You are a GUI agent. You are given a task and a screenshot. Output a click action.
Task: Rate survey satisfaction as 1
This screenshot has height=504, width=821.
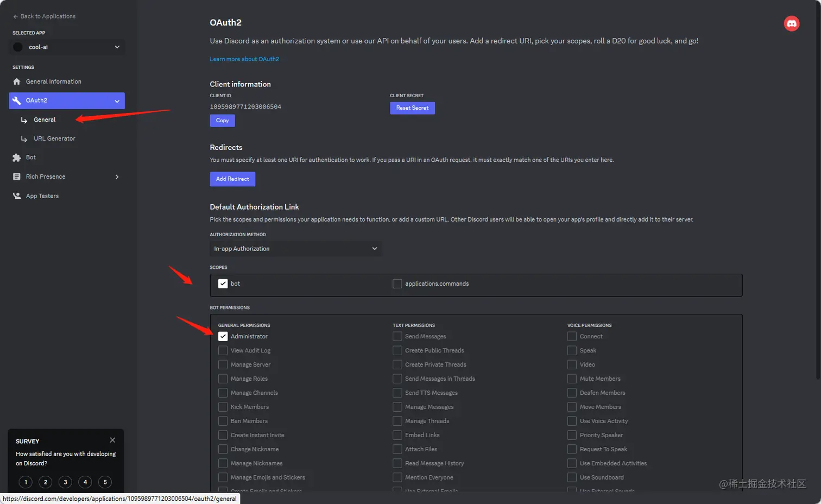[26, 482]
